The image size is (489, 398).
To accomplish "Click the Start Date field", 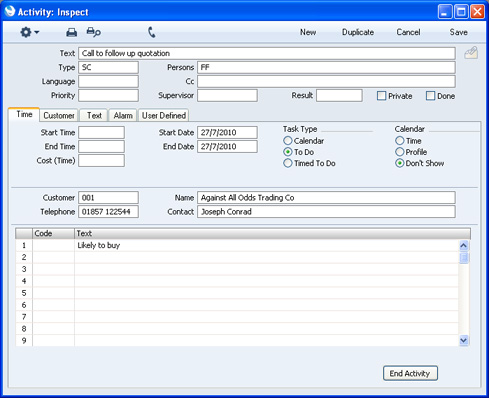I will (x=227, y=132).
